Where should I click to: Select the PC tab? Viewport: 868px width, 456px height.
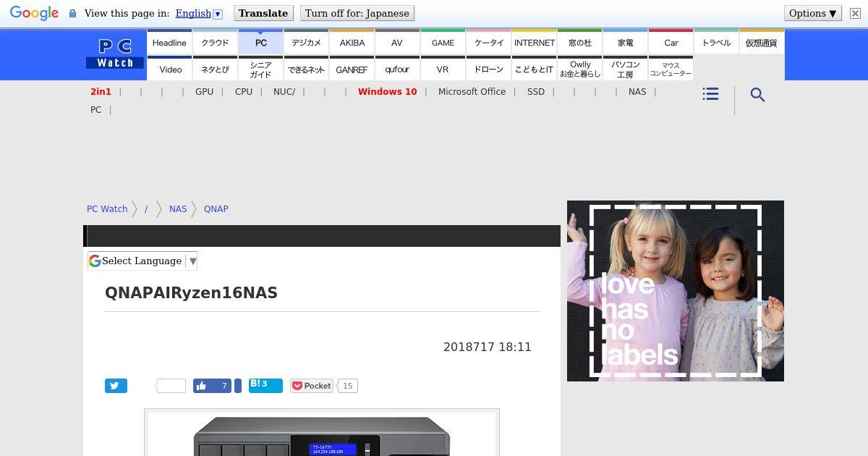[x=261, y=43]
